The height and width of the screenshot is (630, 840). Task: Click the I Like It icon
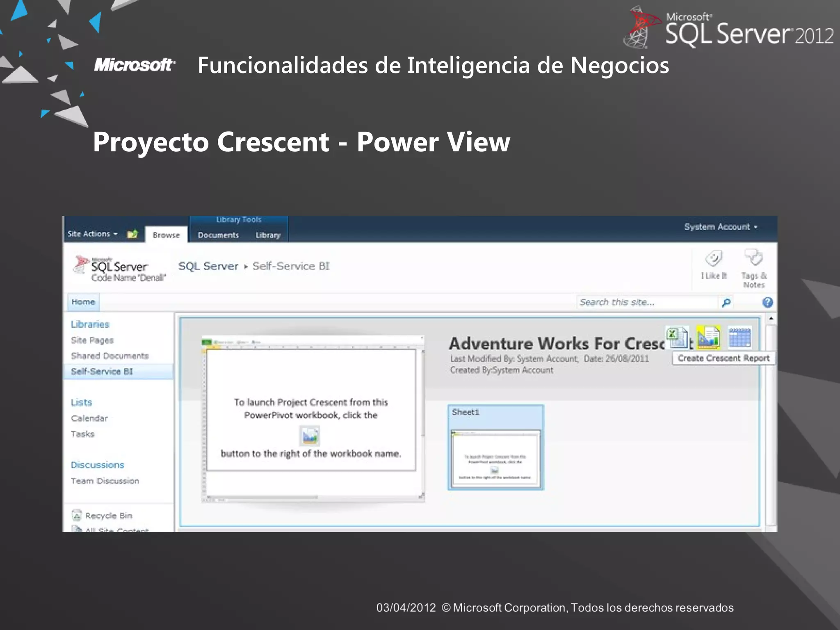pyautogui.click(x=714, y=265)
